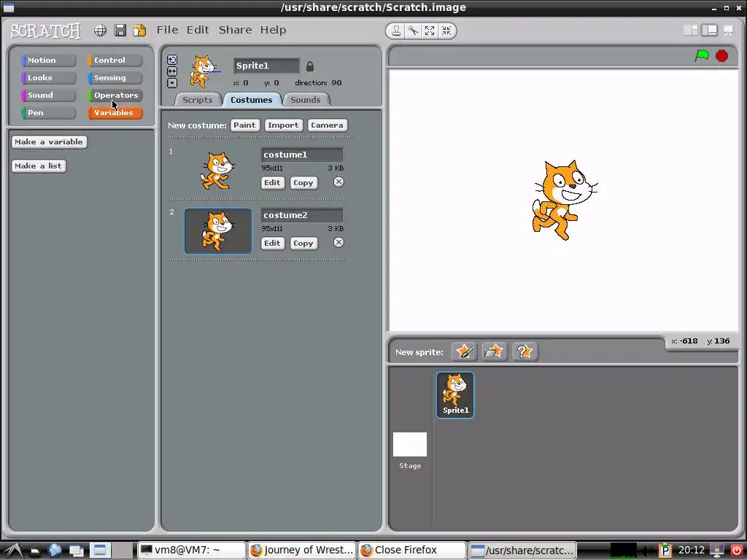
Task: Select Sprite1 in sprite list
Action: [x=455, y=395]
